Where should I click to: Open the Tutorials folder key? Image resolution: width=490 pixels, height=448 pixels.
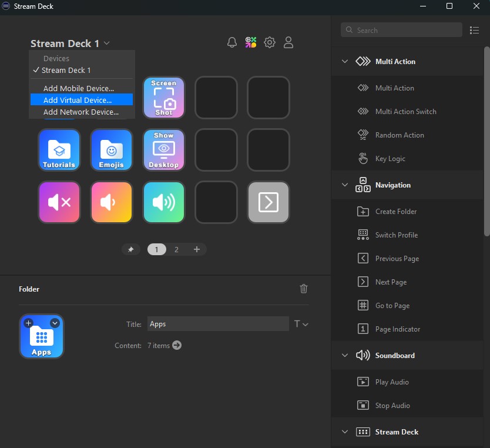point(59,150)
